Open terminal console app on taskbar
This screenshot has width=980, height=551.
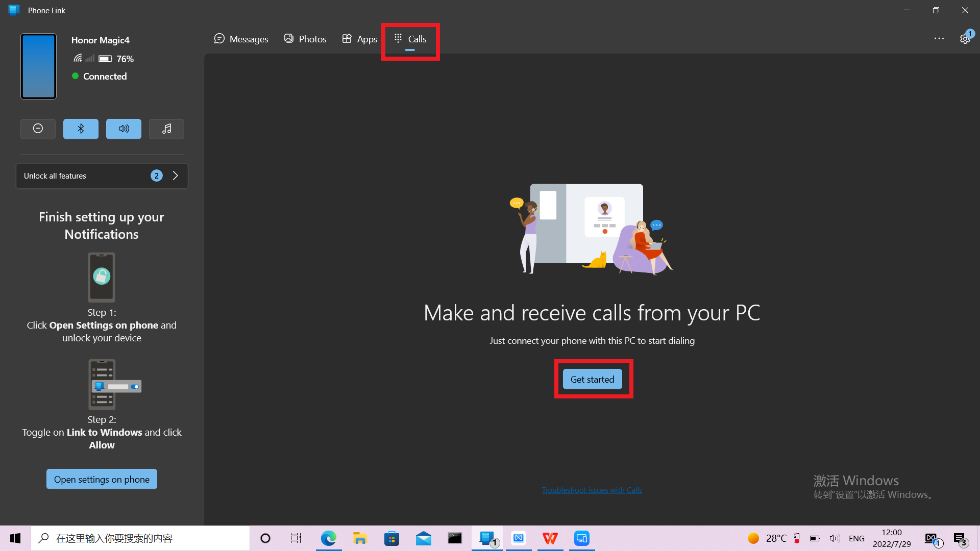(x=455, y=538)
